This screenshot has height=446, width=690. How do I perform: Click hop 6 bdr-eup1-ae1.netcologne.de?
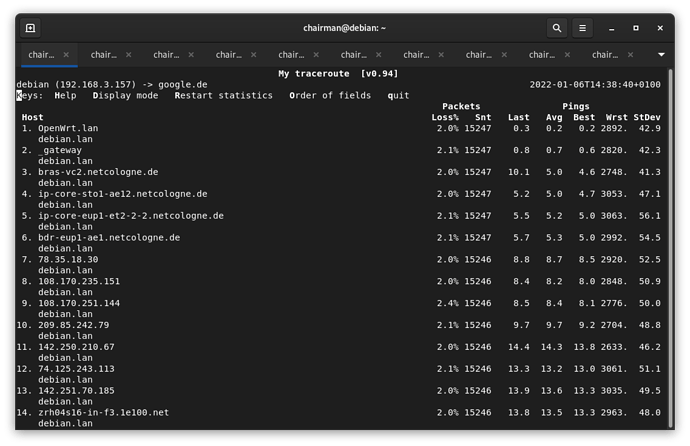pos(109,238)
